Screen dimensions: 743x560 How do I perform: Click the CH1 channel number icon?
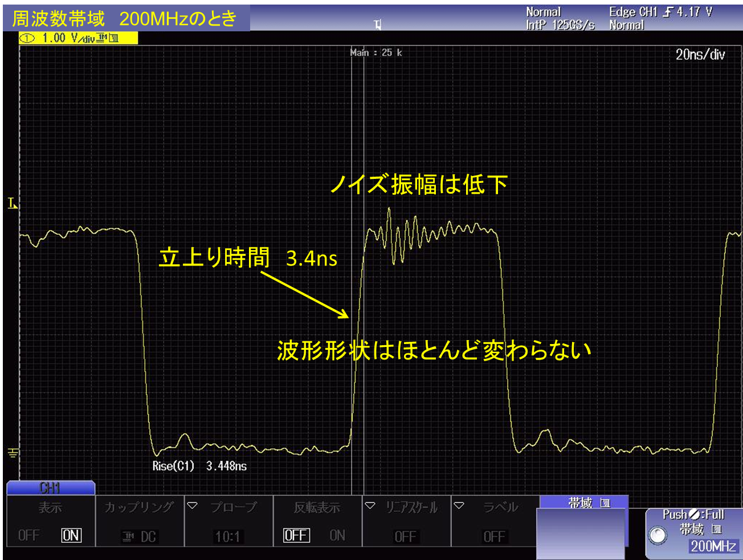[27, 38]
